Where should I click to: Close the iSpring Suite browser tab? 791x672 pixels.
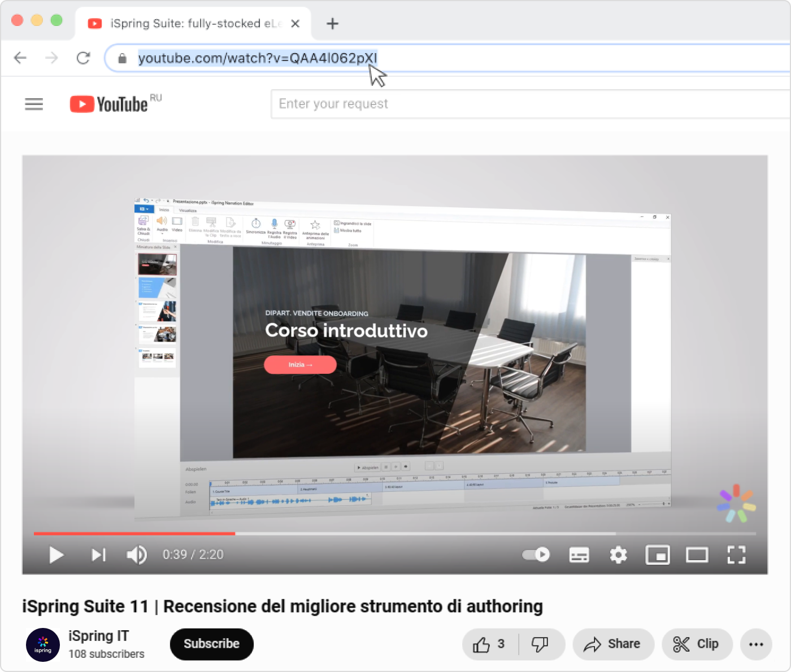pyautogui.click(x=295, y=24)
